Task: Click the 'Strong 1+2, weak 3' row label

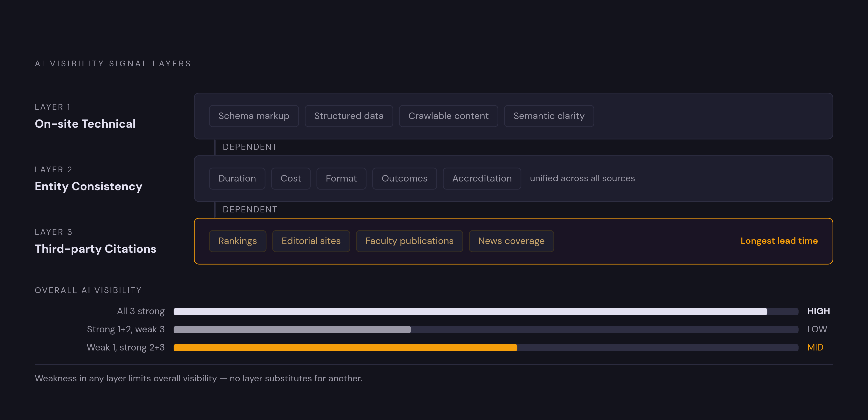Action: click(126, 329)
